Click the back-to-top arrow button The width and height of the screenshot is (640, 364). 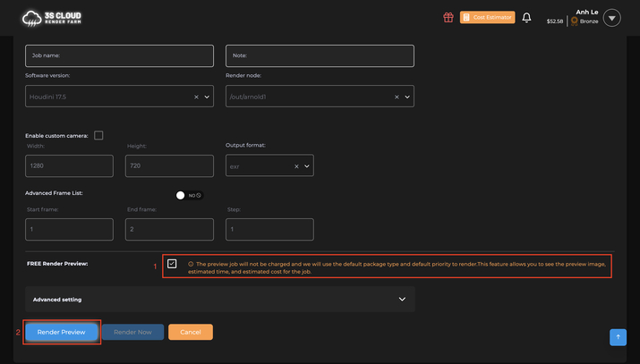pos(618,337)
